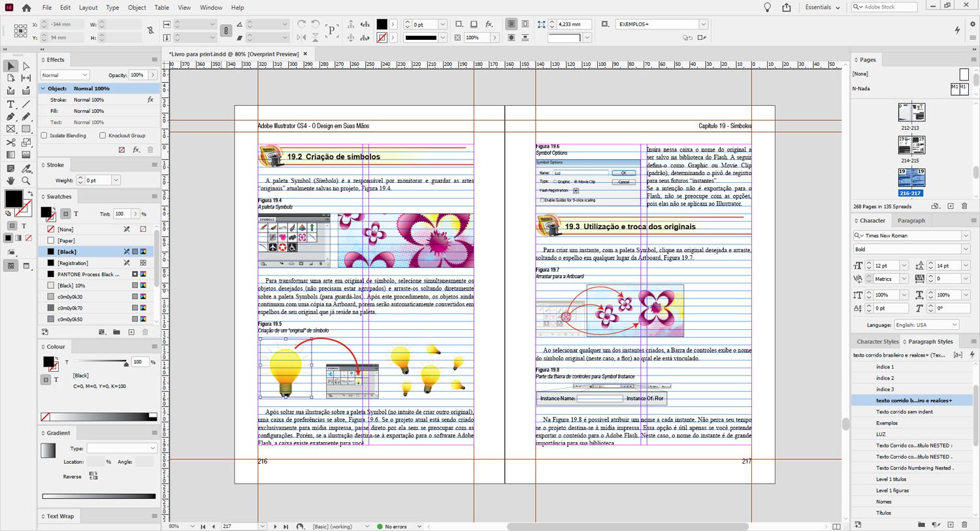Open the Times New Roman font family dropdown
The image size is (980, 531).
pos(966,236)
